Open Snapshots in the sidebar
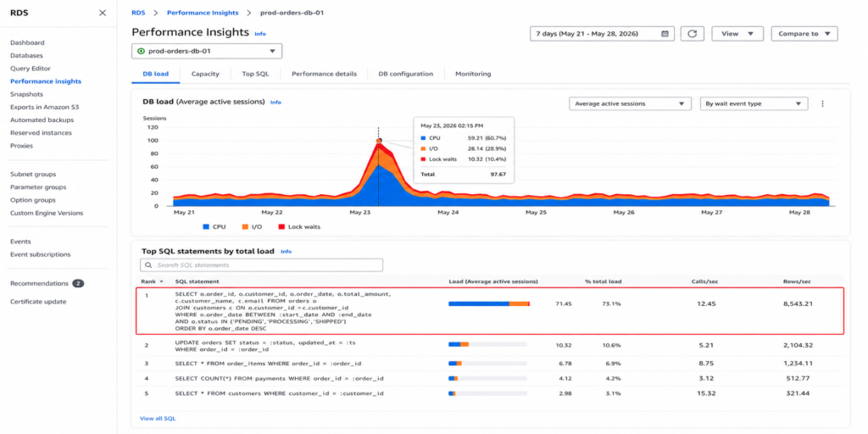 coord(26,94)
